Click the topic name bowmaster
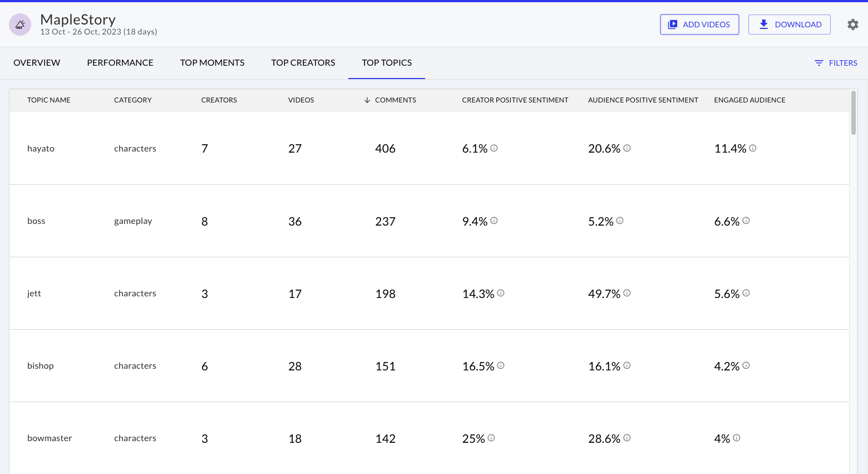The image size is (868, 474). coord(50,438)
